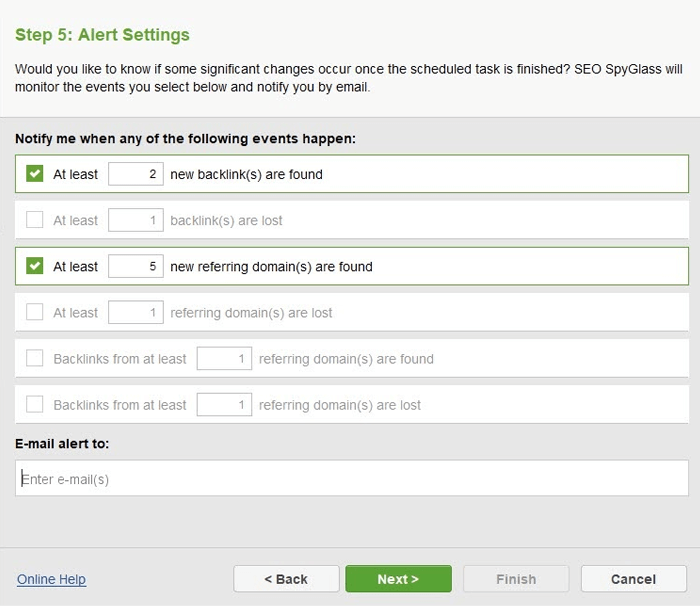Enable referring domains are lost alert
This screenshot has width=700, height=606.
(x=34, y=312)
